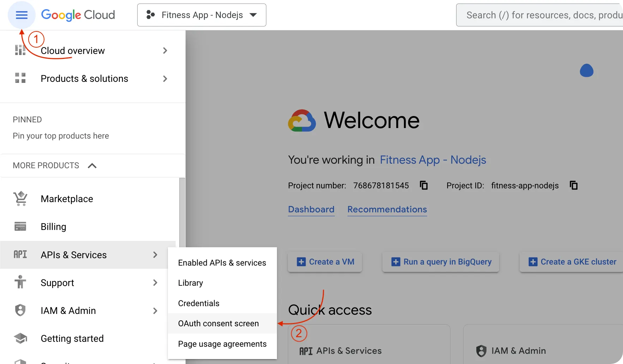
Task: Click the Products & solutions label
Action: (84, 79)
